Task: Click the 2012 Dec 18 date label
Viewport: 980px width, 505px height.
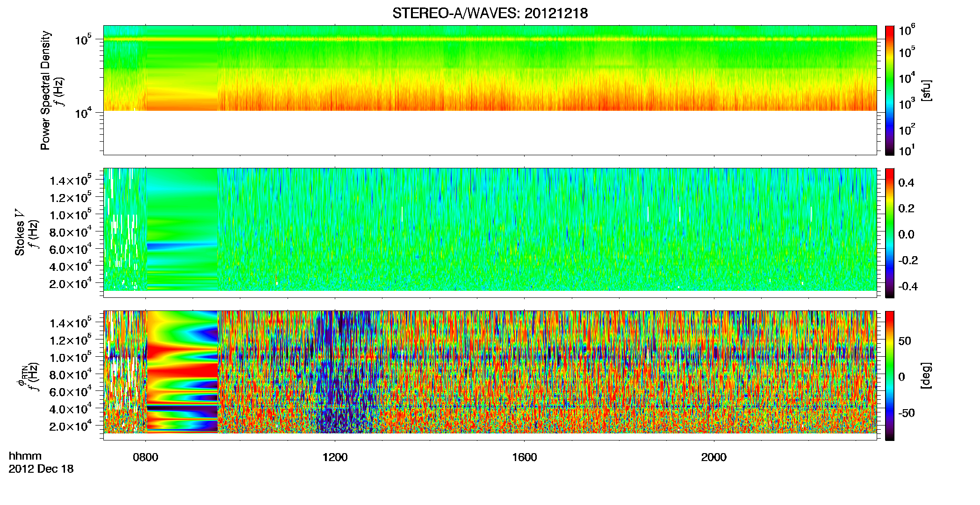Action: click(41, 469)
